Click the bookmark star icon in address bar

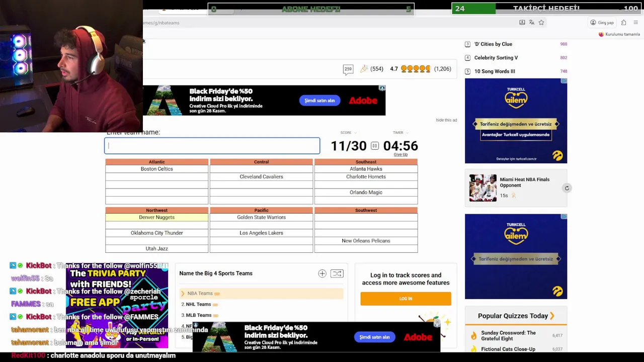click(541, 23)
